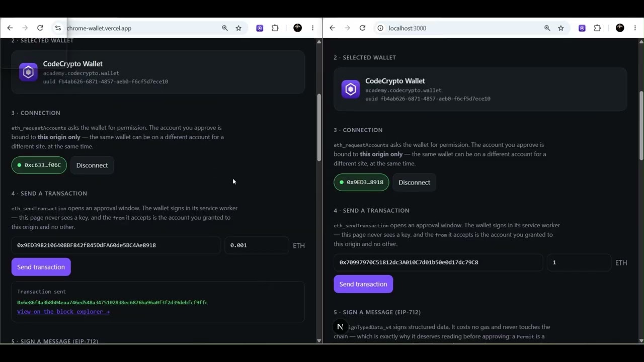644x362 pixels.
Task: Open the purple wallet extension icon in localhost window
Action: (x=582, y=28)
